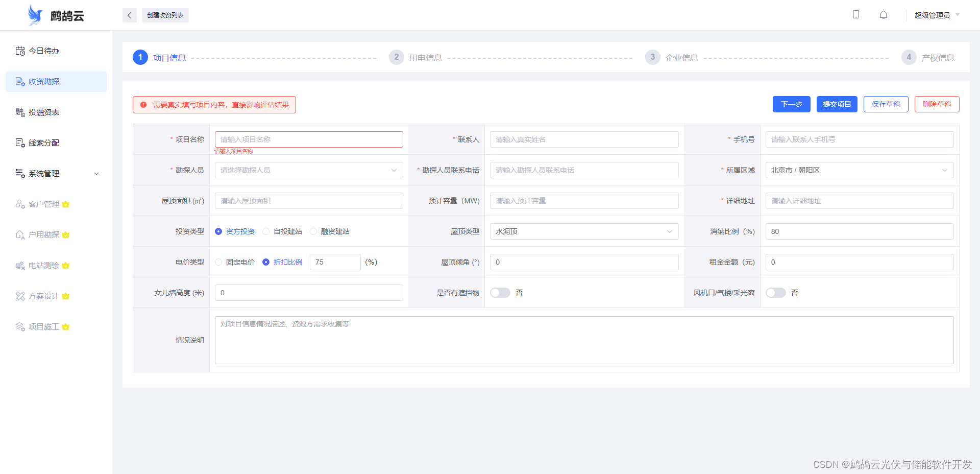The height and width of the screenshot is (474, 980).
Task: Click the crown badge next to 方案设计
Action: coord(65,296)
